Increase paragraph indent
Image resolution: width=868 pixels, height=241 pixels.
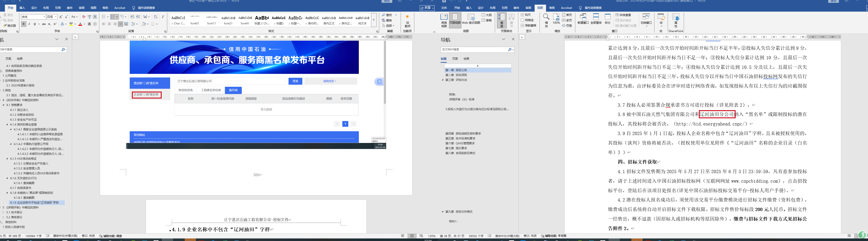tap(138, 17)
